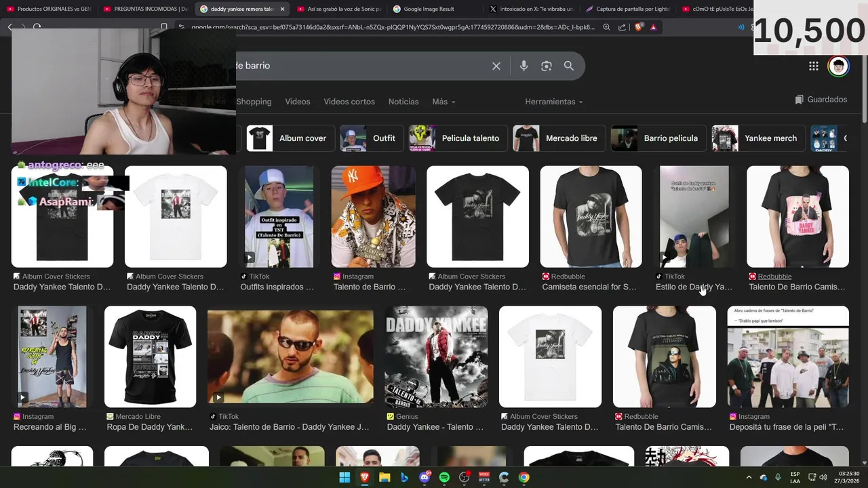
Task: Switch to PREGUNTAS INCOMODAS browser tab
Action: [146, 9]
